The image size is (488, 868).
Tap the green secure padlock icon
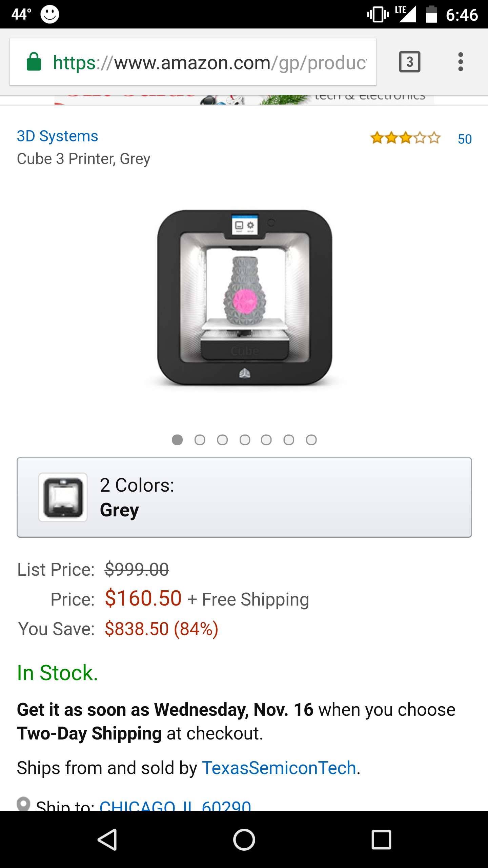(34, 62)
